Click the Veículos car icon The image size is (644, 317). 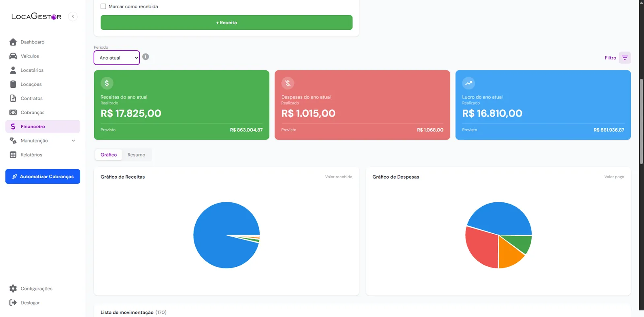tap(13, 56)
